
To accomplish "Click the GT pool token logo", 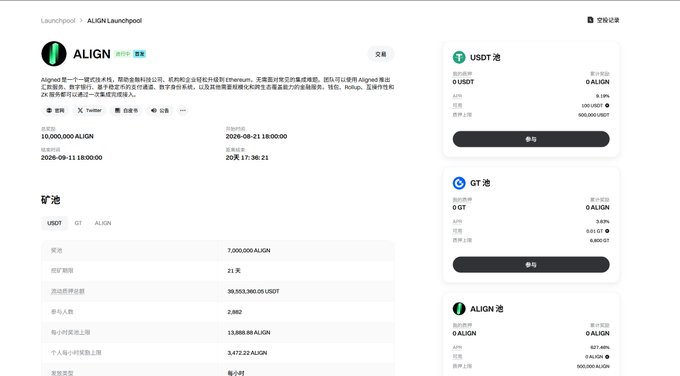I will click(x=459, y=183).
